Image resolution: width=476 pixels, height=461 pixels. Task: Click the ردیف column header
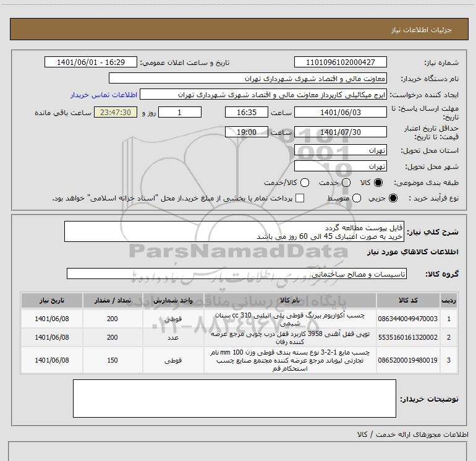point(449,300)
